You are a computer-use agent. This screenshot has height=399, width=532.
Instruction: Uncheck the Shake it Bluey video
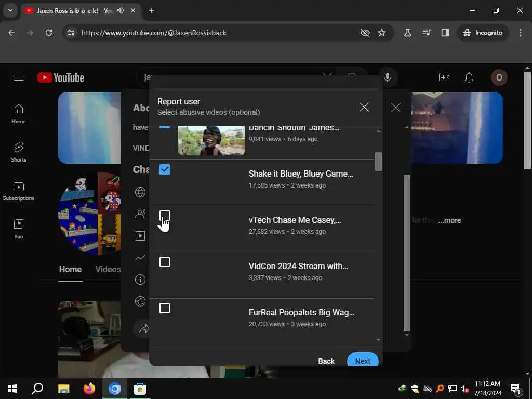[x=165, y=169]
